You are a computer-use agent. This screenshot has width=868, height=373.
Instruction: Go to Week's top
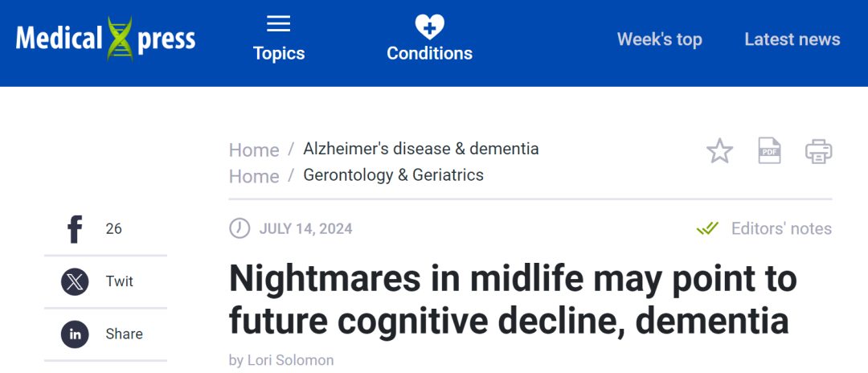click(659, 39)
